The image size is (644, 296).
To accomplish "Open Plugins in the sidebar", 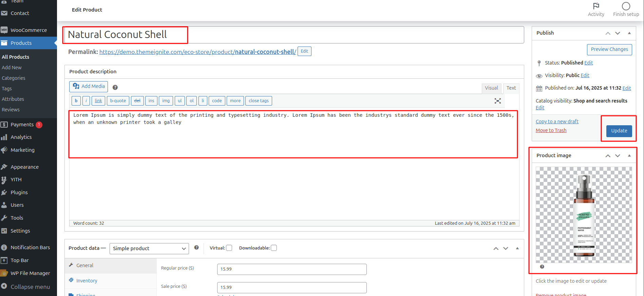I will pos(19,192).
